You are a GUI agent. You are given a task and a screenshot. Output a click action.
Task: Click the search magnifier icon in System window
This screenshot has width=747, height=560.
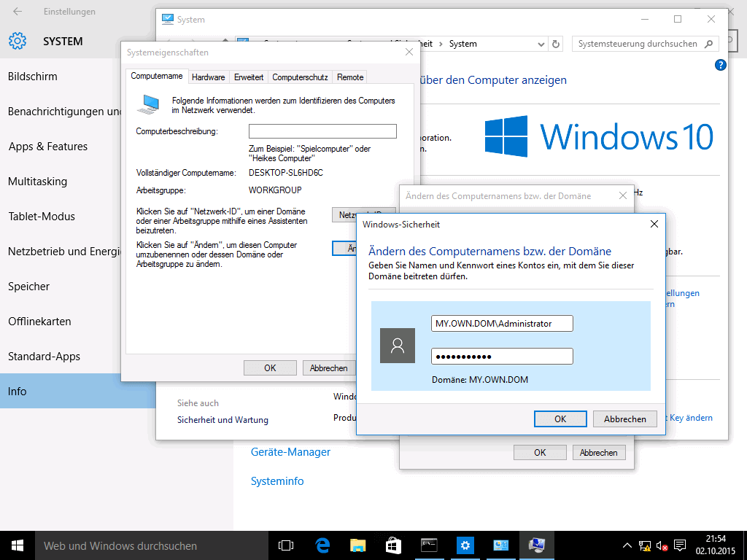pyautogui.click(x=709, y=44)
